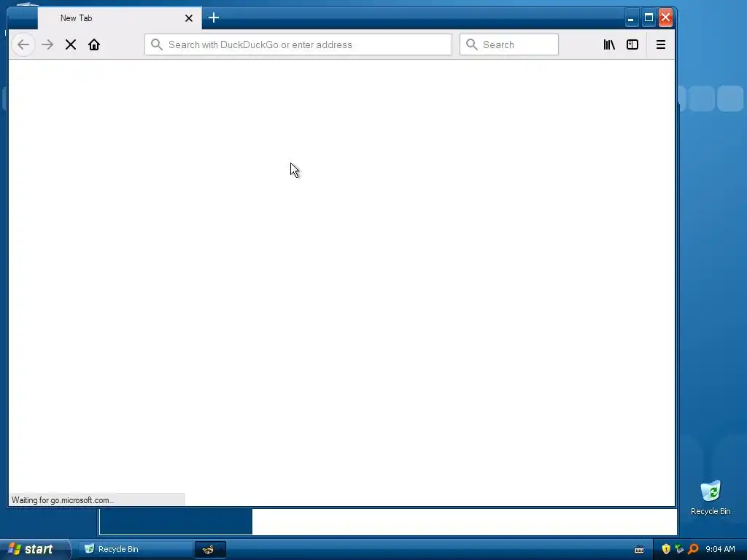Close the browser window
This screenshot has width=747, height=560.
pyautogui.click(x=665, y=18)
